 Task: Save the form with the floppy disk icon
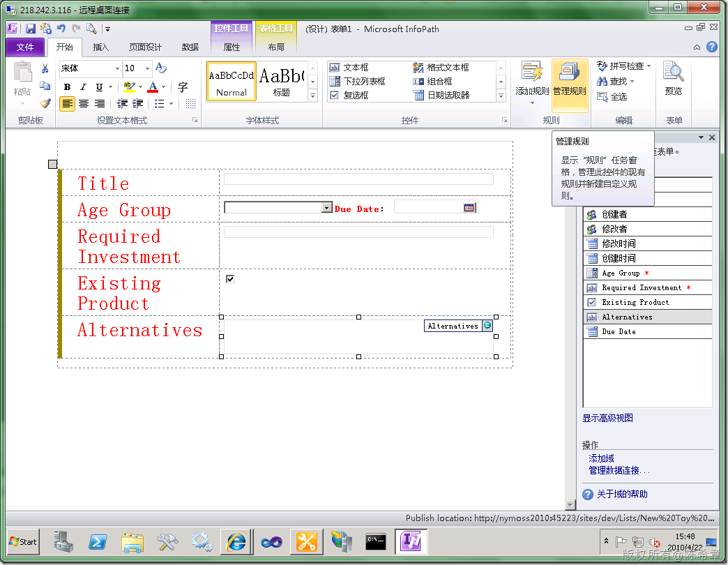coord(31,29)
